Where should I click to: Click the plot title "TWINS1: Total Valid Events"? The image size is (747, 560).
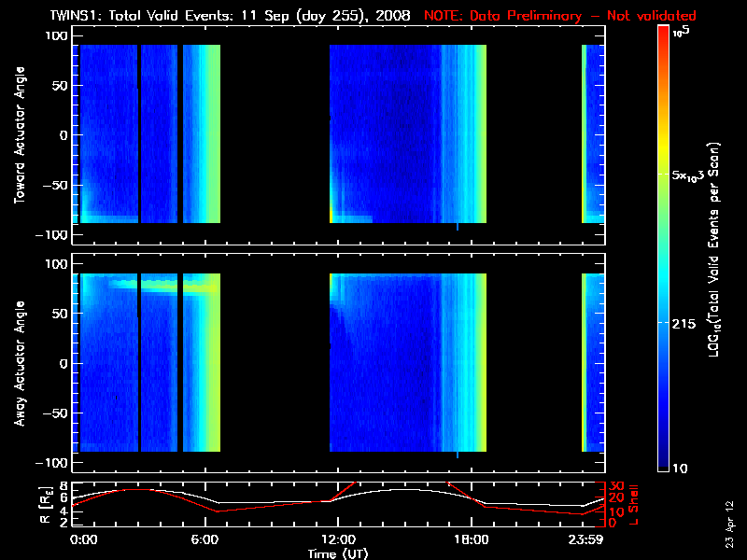coord(142,16)
